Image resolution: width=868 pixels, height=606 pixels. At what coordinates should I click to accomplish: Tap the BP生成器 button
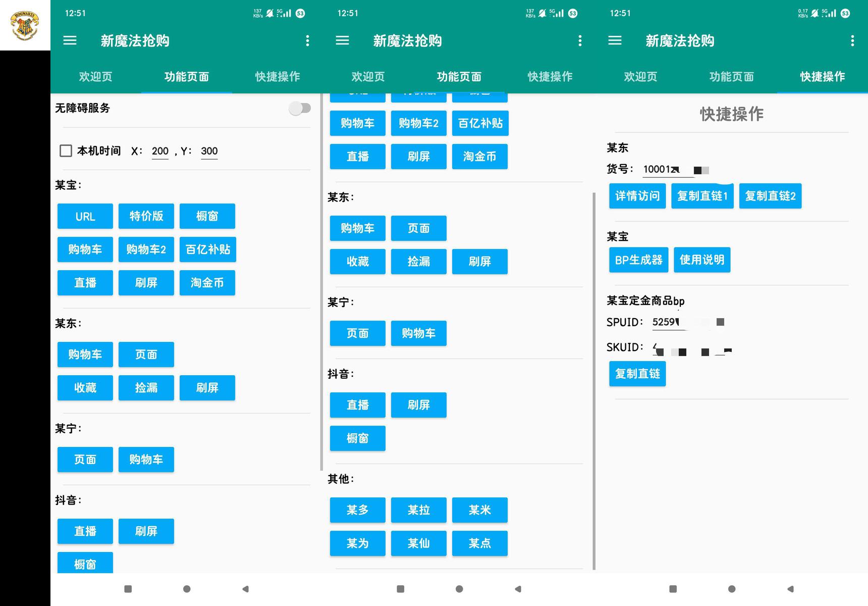point(638,260)
